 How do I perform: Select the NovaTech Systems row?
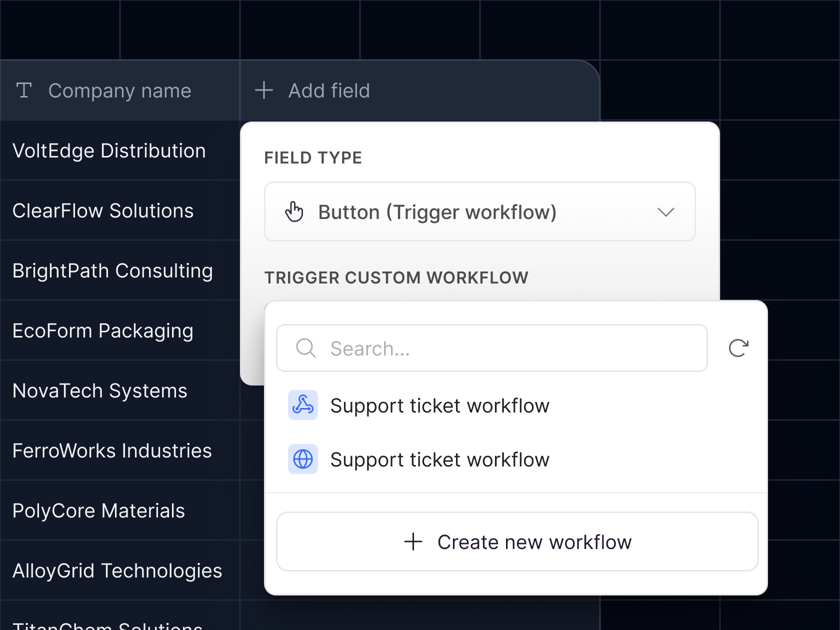99,390
